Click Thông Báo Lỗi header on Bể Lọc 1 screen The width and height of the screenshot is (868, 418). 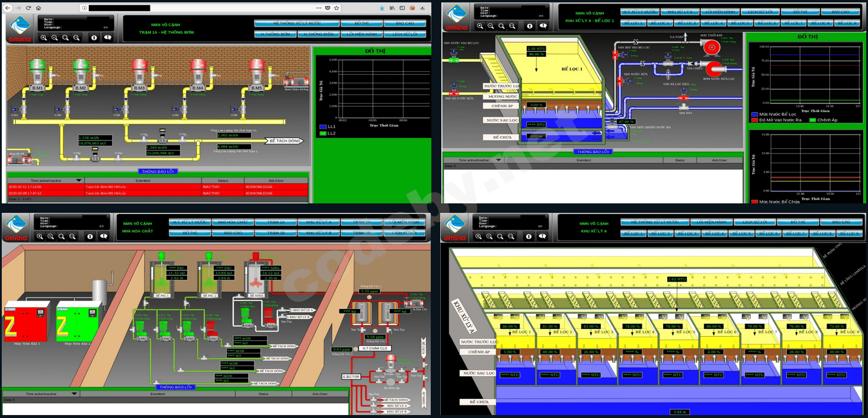click(592, 152)
